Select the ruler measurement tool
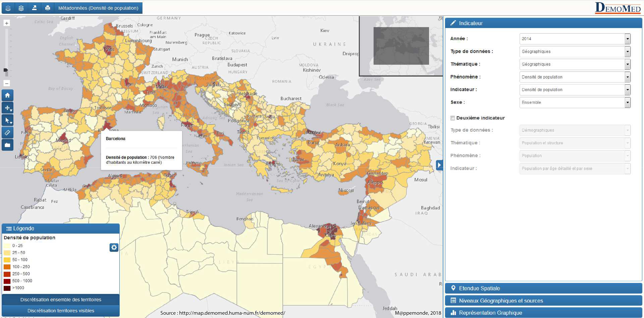Image resolution: width=644 pixels, height=318 pixels. tap(8, 133)
